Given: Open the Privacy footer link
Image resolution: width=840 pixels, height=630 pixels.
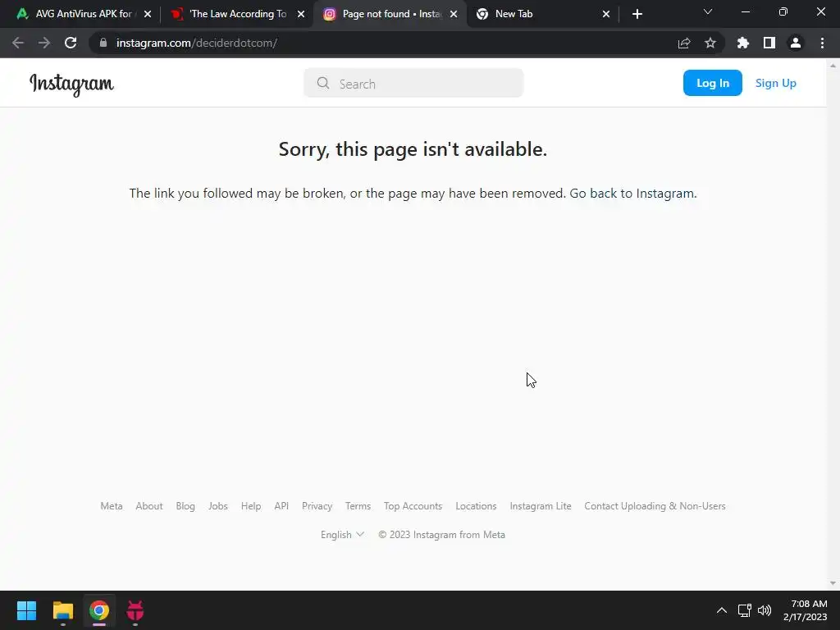Looking at the screenshot, I should click(x=317, y=506).
